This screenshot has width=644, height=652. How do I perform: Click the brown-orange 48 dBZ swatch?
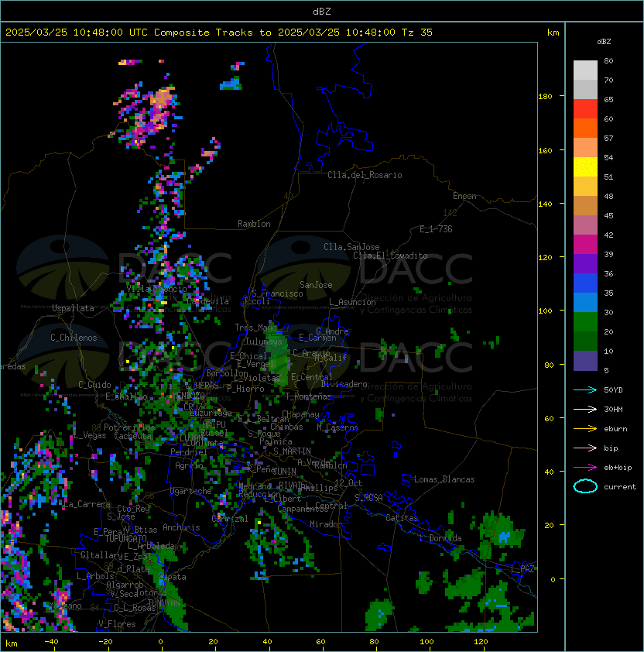[x=585, y=205]
